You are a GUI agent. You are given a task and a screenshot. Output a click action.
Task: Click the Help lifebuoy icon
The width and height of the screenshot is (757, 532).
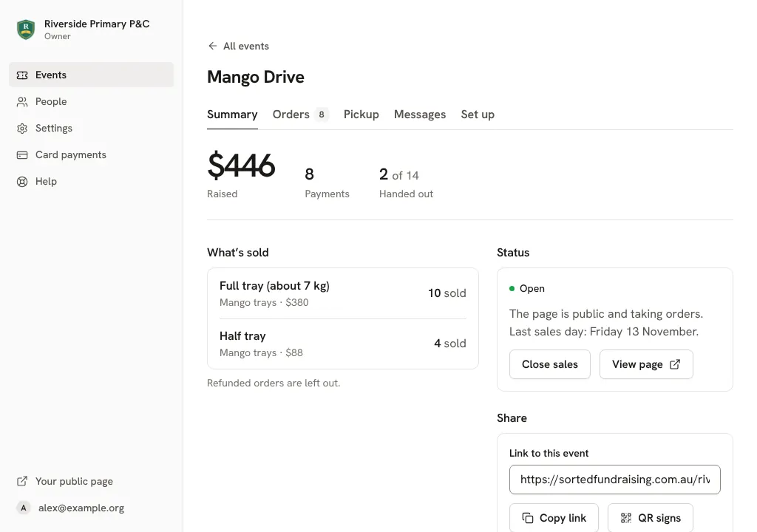pos(22,182)
